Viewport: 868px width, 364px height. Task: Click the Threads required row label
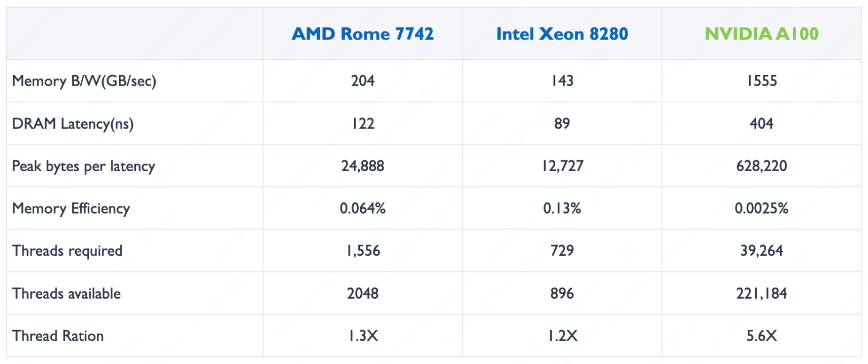coord(67,251)
